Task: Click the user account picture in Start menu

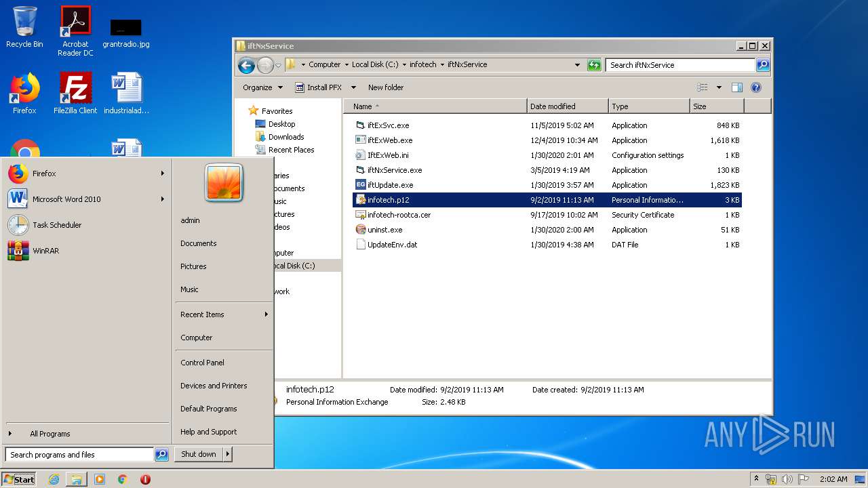Action: [x=224, y=183]
